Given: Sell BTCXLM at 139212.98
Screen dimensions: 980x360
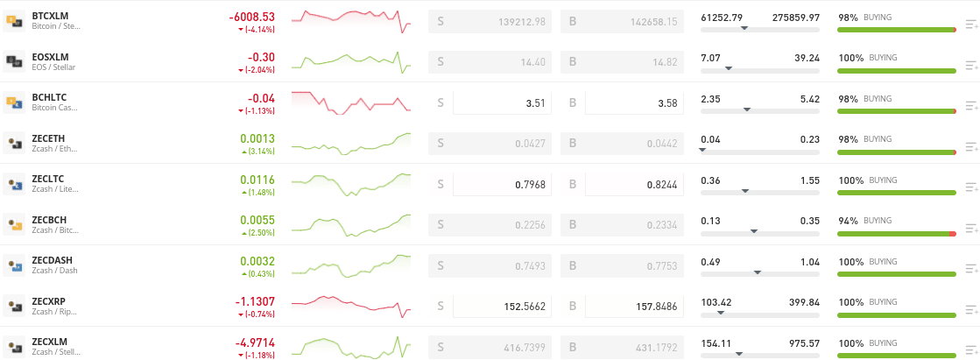Looking at the screenshot, I should pyautogui.click(x=490, y=21).
